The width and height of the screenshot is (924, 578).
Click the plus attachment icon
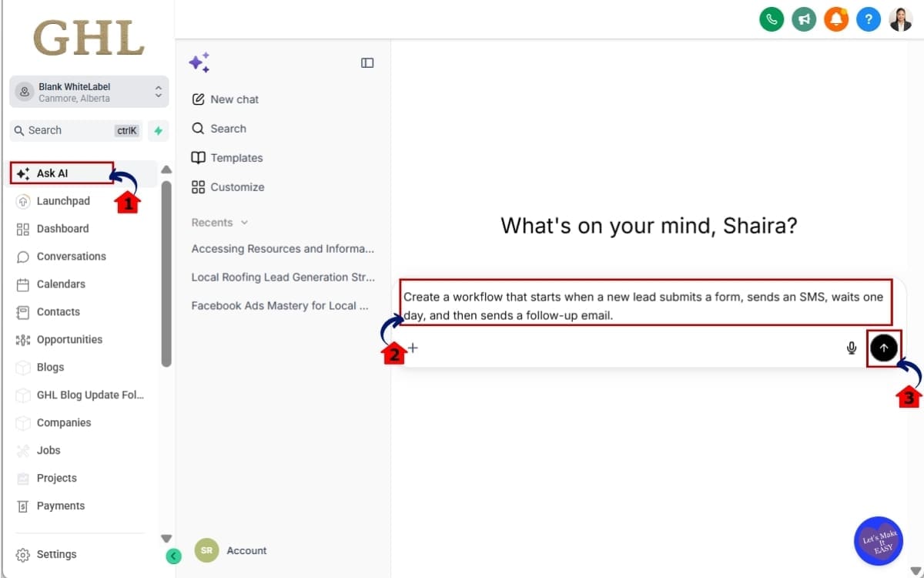point(413,348)
